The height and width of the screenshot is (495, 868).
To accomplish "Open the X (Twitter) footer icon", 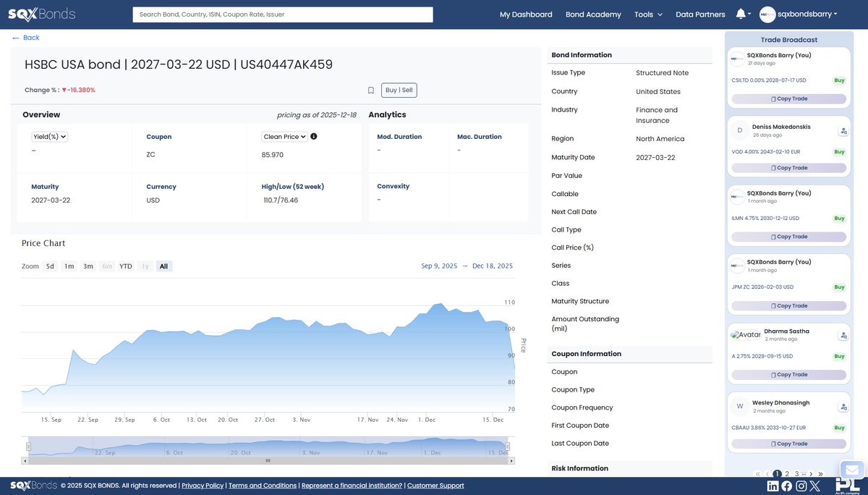I will (x=815, y=486).
